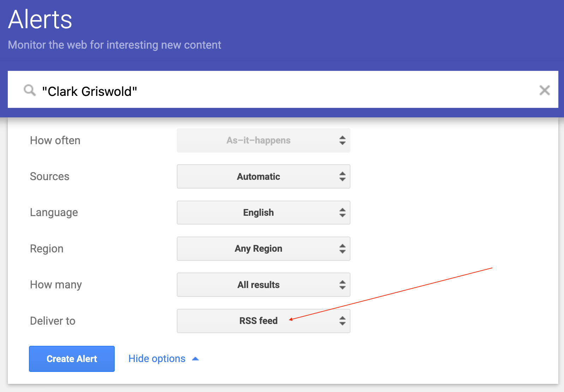564x392 pixels.
Task: Click the Deliver to label
Action: [53, 321]
